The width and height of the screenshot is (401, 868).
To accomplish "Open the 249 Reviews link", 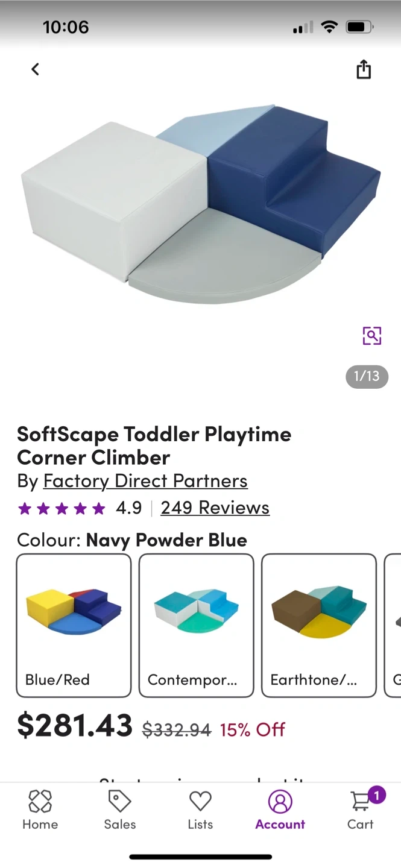I will (215, 508).
